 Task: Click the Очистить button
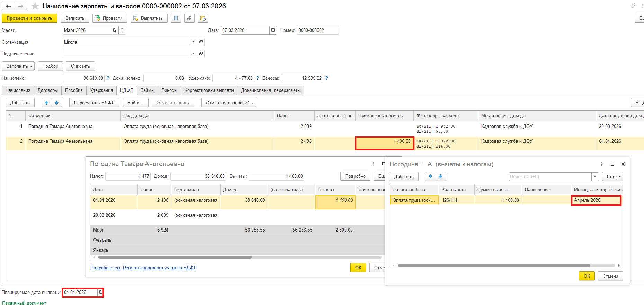pos(80,66)
